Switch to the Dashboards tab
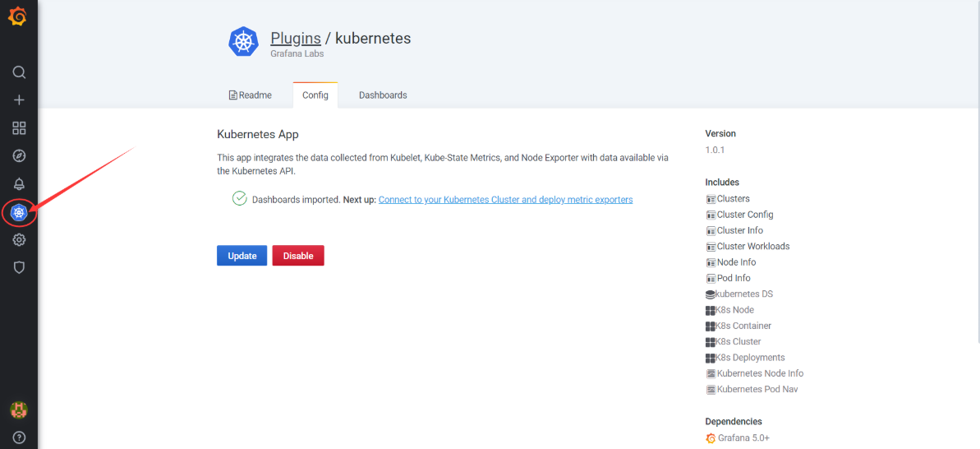 coord(383,95)
